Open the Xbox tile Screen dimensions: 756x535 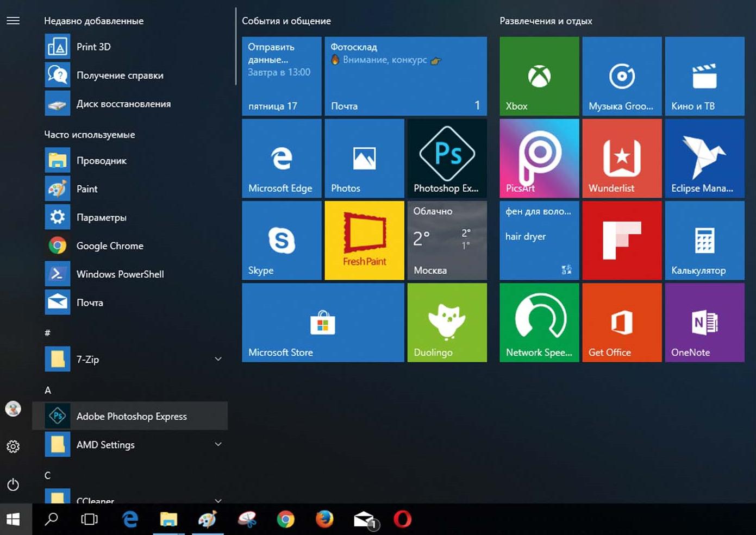539,76
